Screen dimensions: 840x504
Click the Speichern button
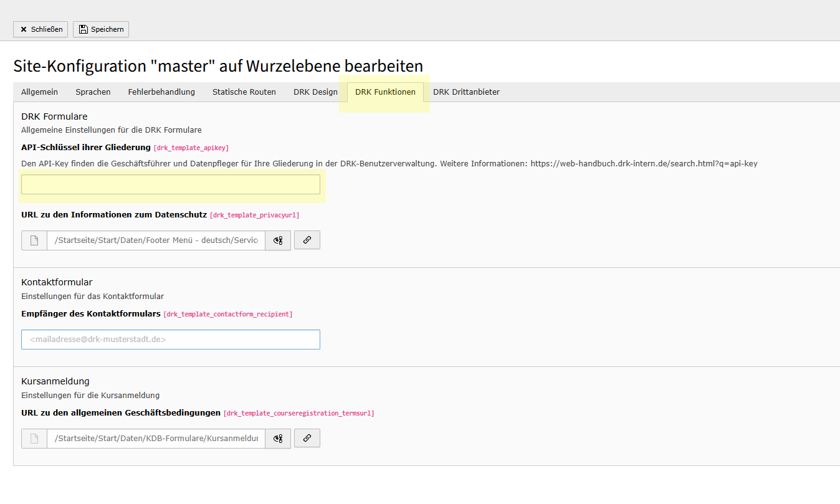click(x=100, y=29)
